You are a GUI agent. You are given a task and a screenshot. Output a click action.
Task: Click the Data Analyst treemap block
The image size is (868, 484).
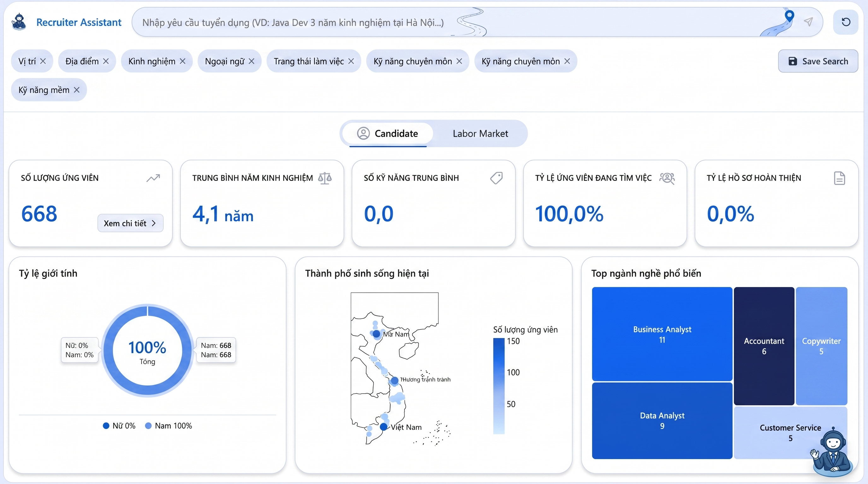click(662, 420)
